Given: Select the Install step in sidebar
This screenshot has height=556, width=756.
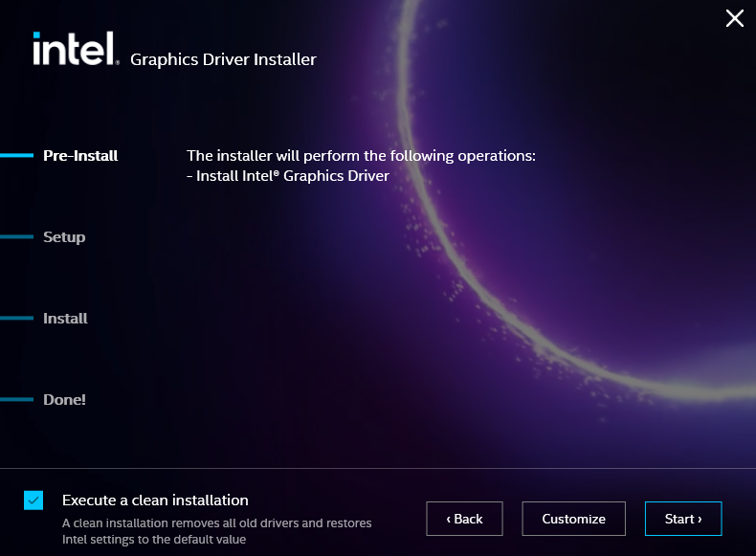Looking at the screenshot, I should pyautogui.click(x=65, y=319).
